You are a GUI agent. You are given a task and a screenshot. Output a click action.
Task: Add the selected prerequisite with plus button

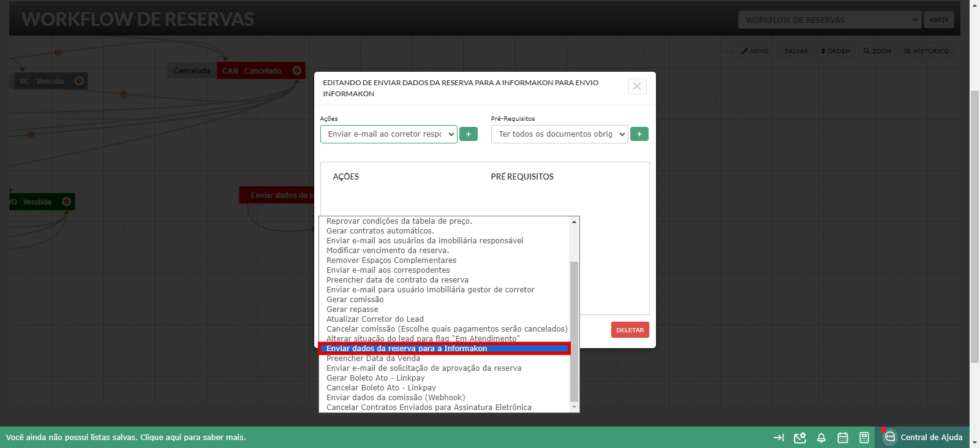639,134
